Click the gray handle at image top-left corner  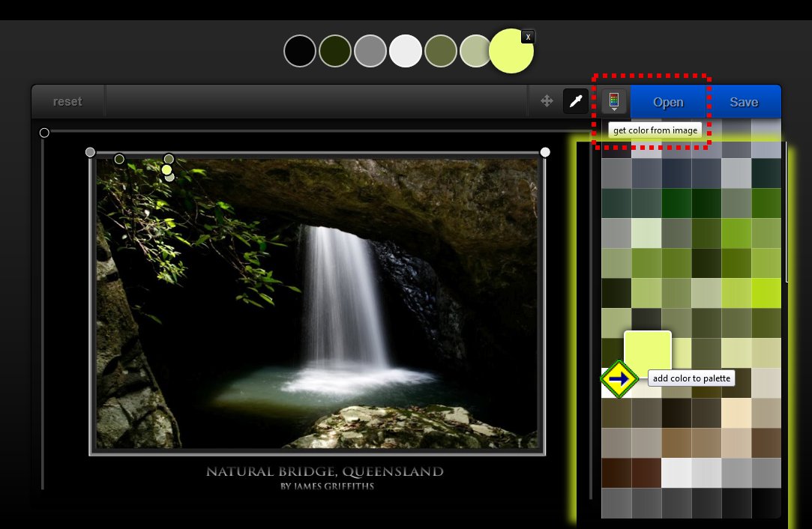pos(90,151)
